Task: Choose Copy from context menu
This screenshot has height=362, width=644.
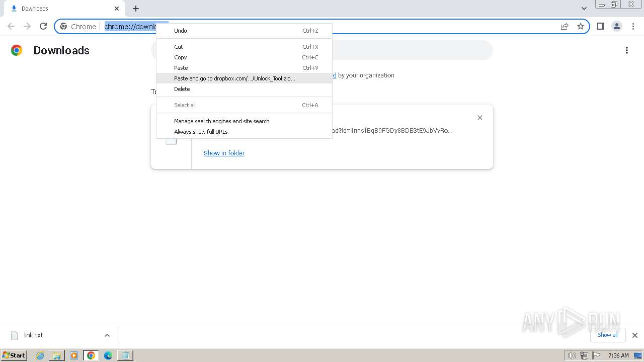Action: point(244,57)
